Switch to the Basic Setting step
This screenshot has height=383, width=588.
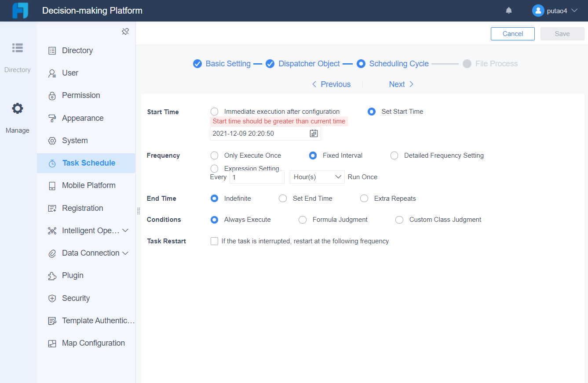(228, 63)
